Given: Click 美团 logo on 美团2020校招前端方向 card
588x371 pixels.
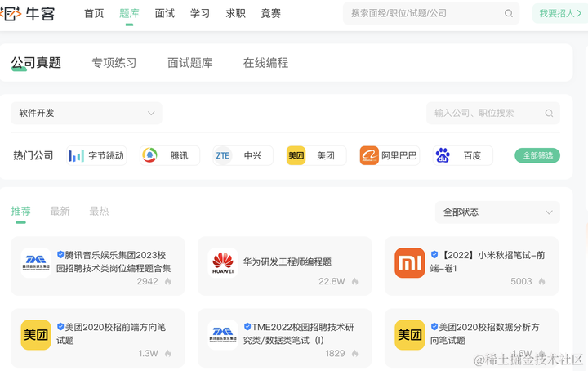Looking at the screenshot, I should click(x=36, y=334).
